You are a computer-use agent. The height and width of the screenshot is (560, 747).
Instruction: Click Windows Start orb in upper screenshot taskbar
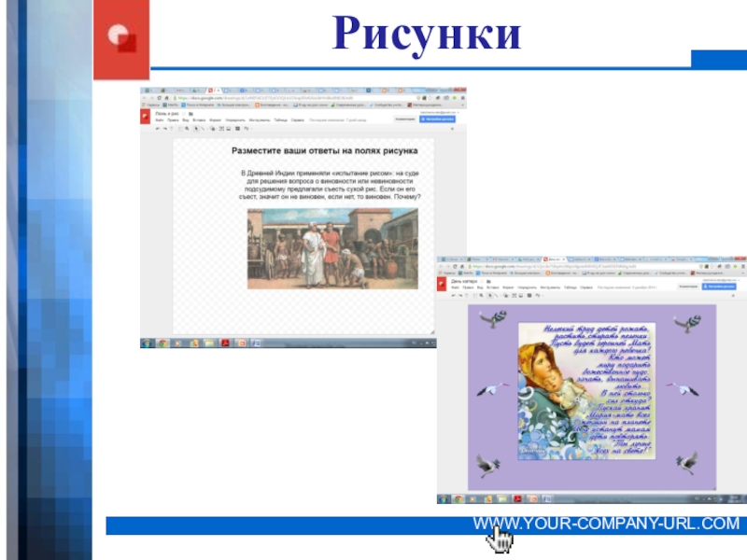click(x=147, y=343)
